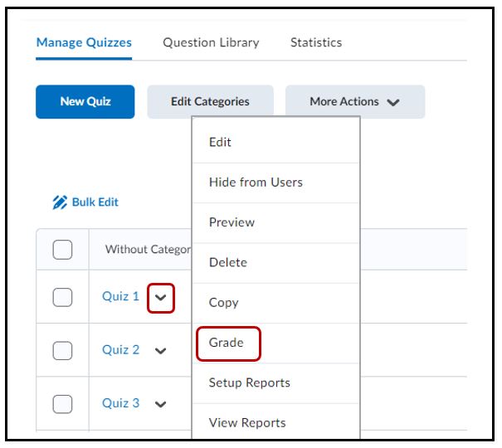Open the Quiz 1 link

120,296
